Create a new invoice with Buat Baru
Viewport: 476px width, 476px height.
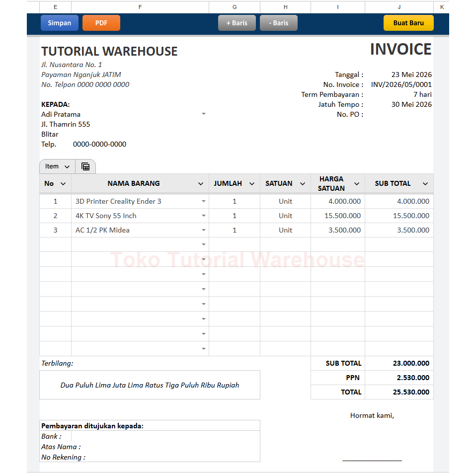coord(408,23)
